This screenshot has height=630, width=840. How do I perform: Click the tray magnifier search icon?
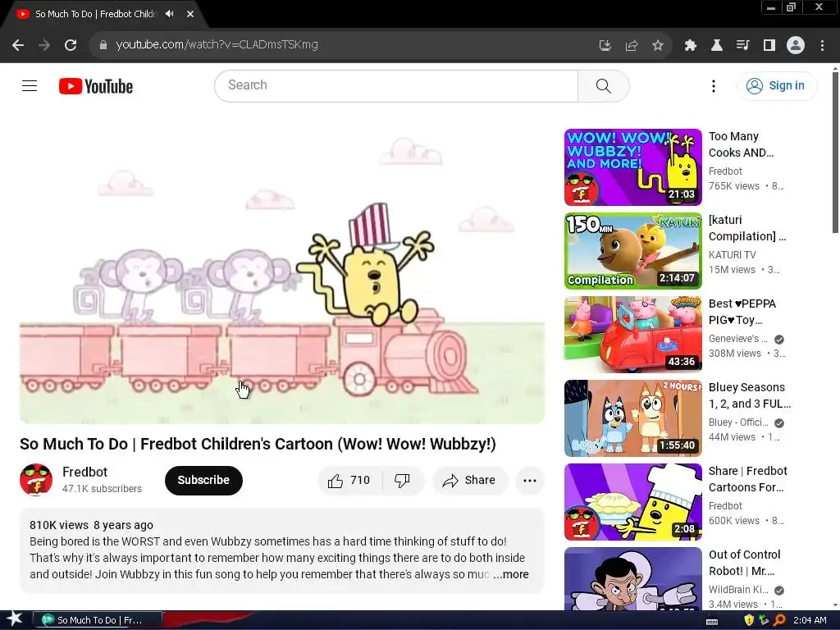coord(779,620)
